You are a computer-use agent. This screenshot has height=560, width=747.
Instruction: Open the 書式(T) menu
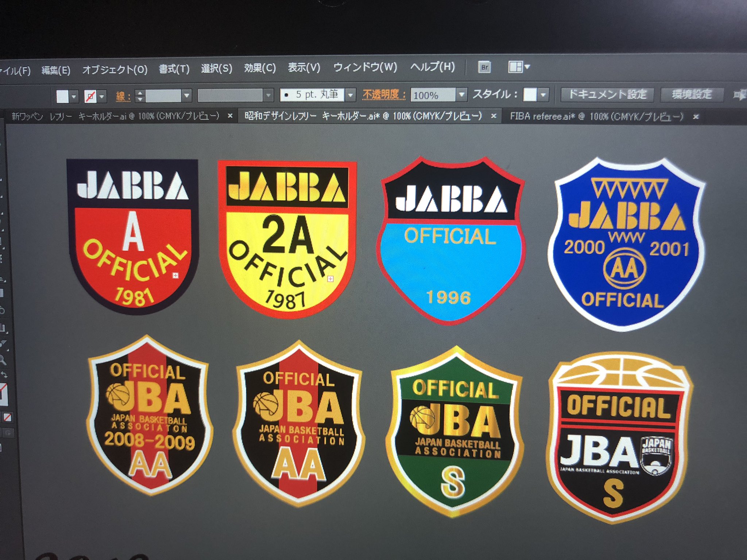(x=174, y=69)
